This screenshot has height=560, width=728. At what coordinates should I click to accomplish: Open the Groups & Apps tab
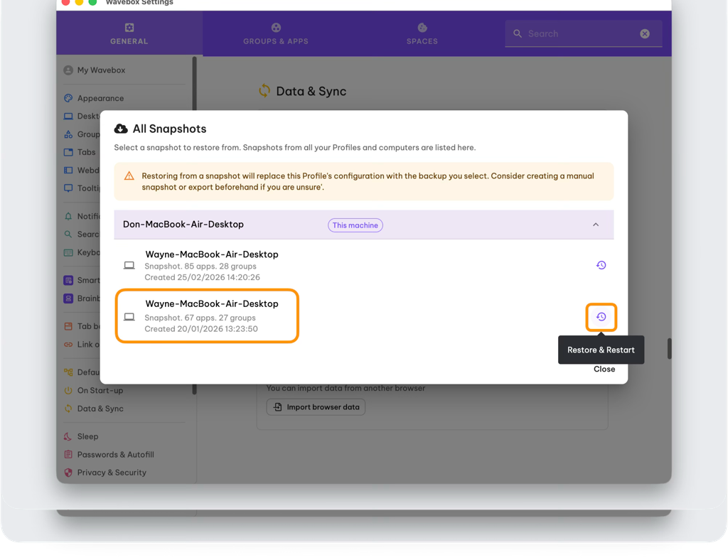click(276, 33)
